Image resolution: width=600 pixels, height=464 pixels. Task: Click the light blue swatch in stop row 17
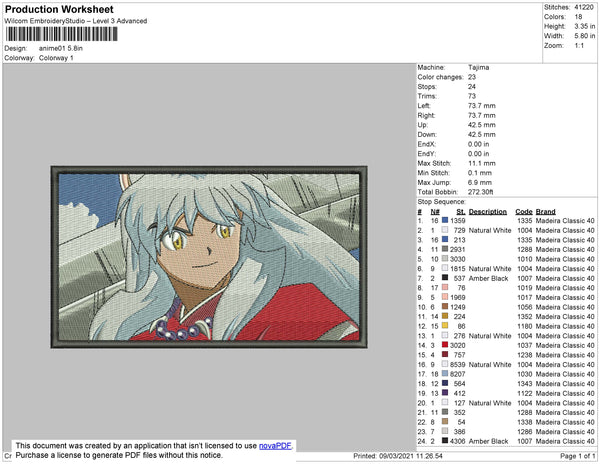point(445,374)
